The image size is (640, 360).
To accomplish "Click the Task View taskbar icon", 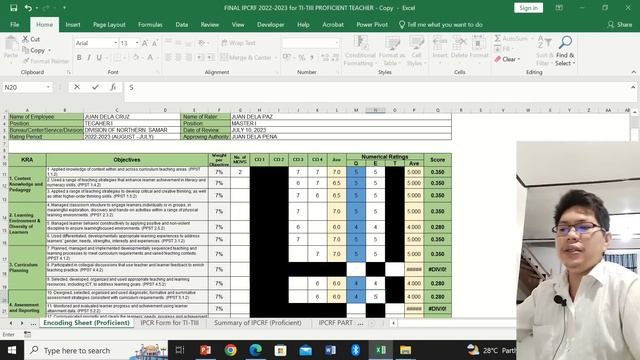I will (180, 350).
